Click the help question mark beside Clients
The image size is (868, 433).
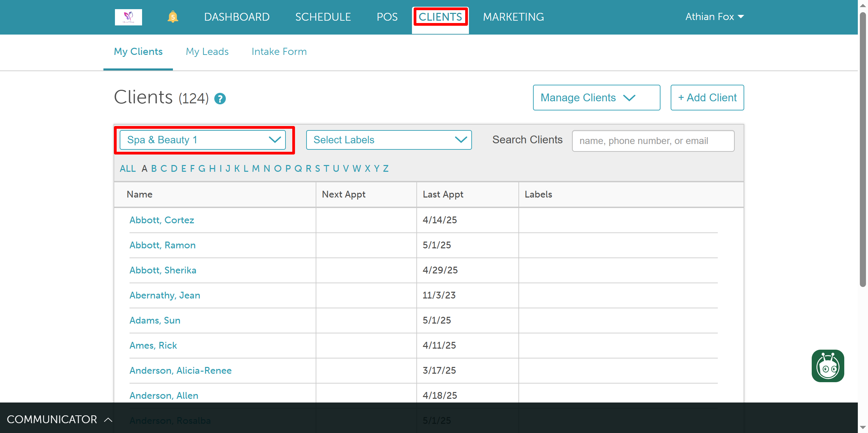220,99
